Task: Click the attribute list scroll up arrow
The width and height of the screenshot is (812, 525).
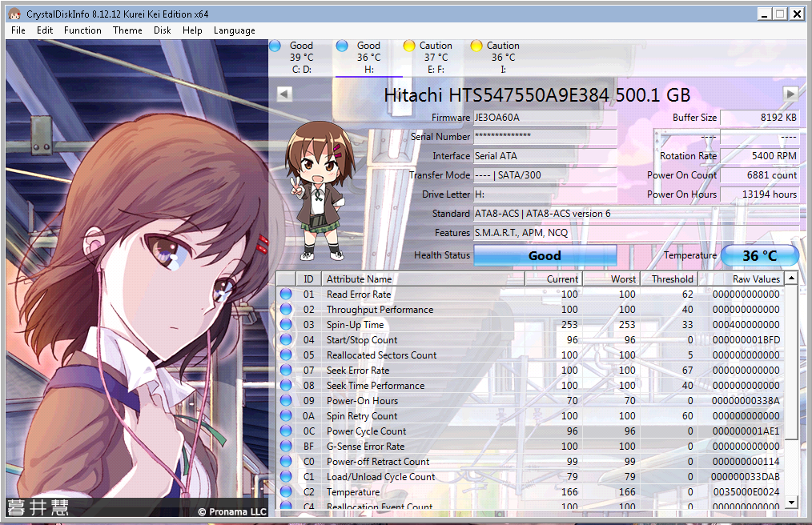Action: pyautogui.click(x=791, y=279)
